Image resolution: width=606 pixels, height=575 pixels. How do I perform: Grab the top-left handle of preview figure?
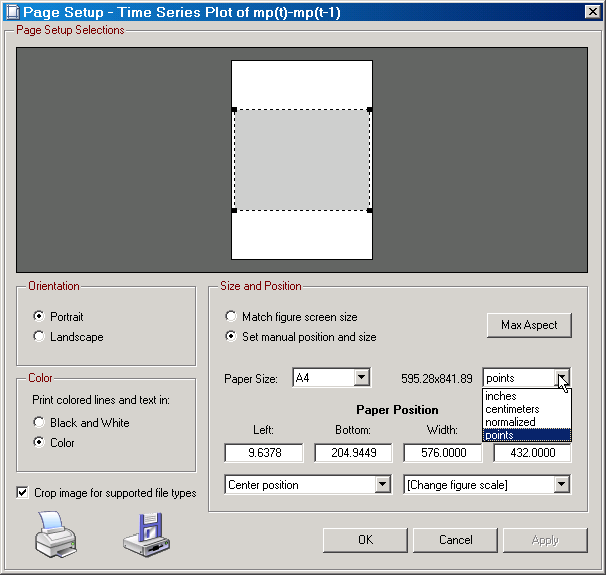click(234, 110)
